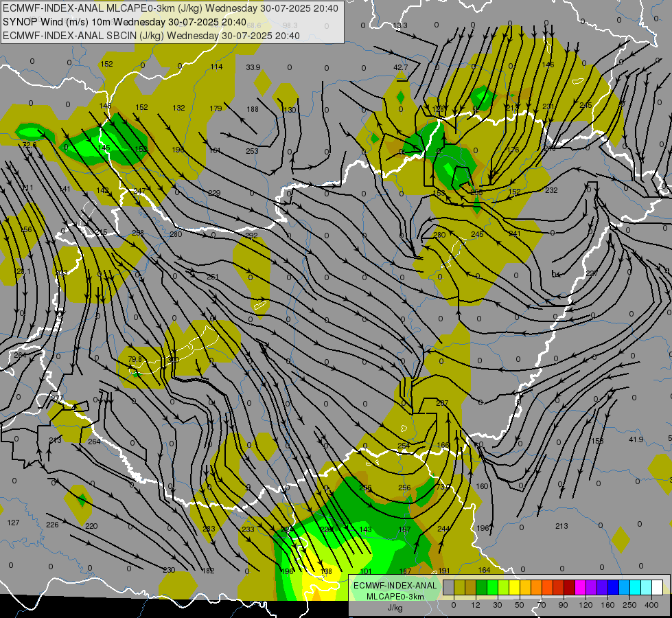Click the map value 230
The image size is (672, 618).
point(169,570)
